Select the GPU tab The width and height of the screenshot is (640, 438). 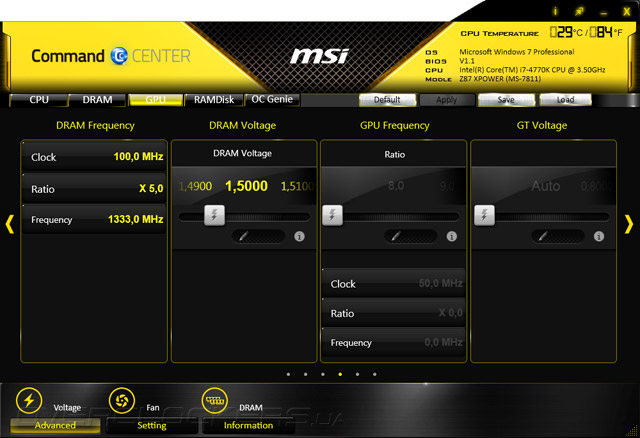(x=156, y=100)
